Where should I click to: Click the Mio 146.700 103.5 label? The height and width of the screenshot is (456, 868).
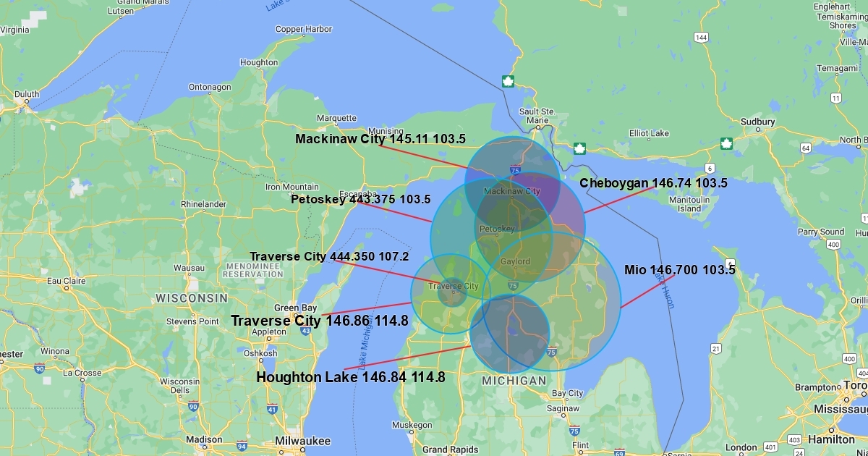click(680, 270)
